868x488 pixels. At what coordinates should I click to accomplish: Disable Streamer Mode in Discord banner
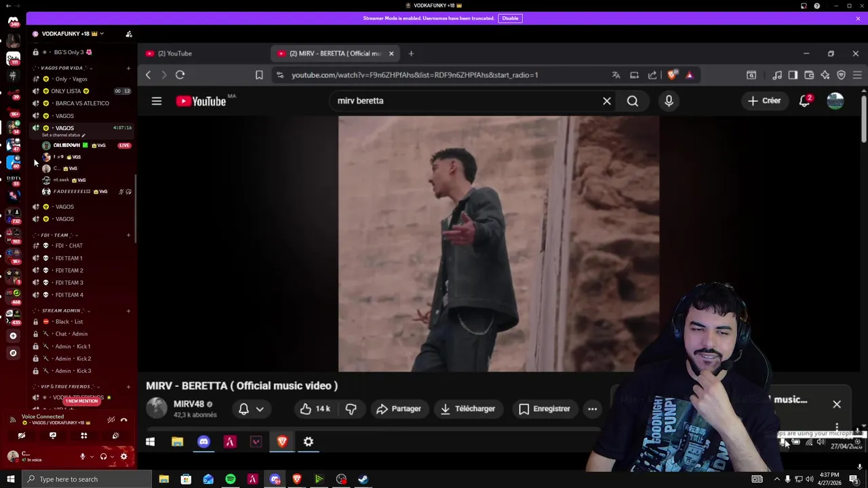tap(510, 18)
